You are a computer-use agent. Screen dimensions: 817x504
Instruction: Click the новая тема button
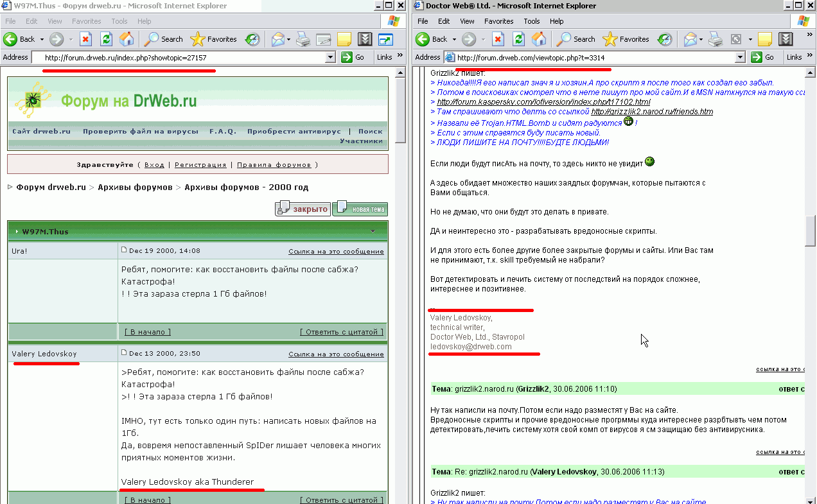(x=360, y=209)
